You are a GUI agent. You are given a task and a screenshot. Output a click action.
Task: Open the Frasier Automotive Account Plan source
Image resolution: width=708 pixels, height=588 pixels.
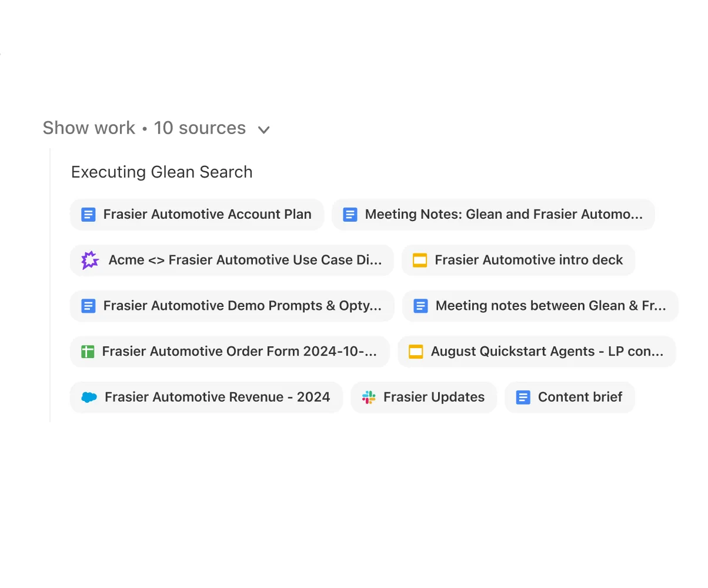197,214
